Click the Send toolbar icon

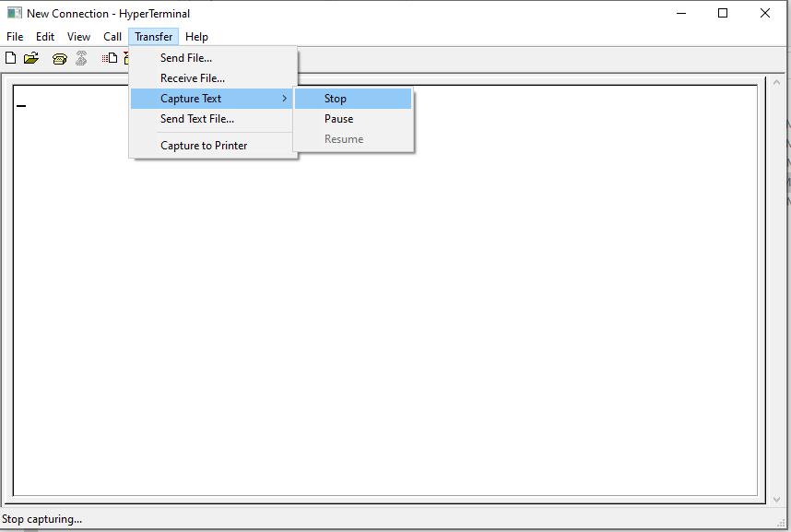110,57
